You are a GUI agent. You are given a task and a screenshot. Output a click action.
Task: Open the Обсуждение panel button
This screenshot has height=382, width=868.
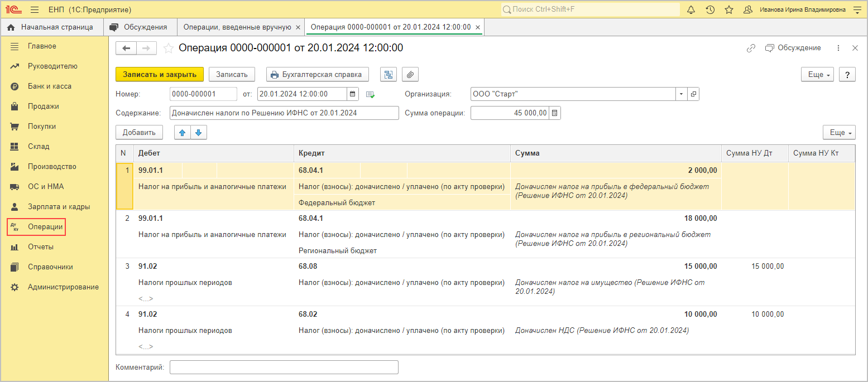point(793,48)
